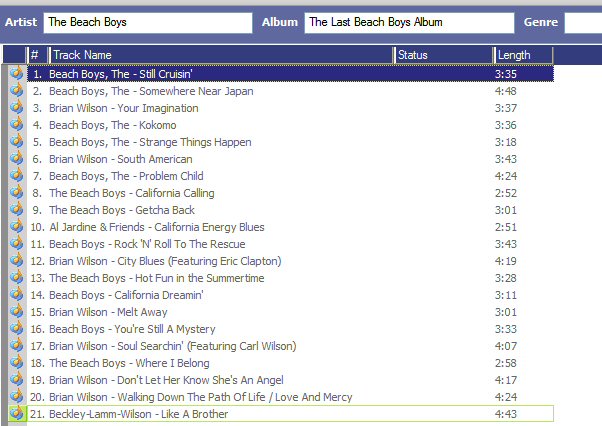The image size is (602, 426).
Task: Select track 12 City Blues
Action: (x=290, y=261)
